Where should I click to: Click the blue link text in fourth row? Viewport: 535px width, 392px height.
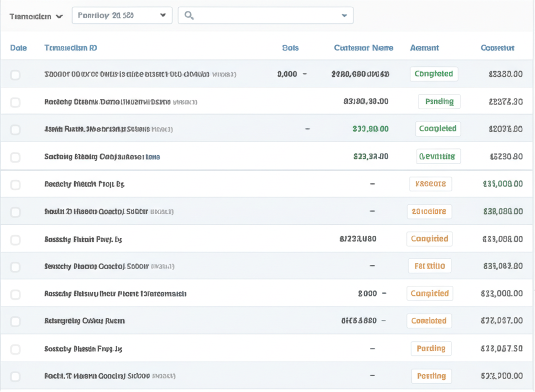pyautogui.click(x=153, y=157)
